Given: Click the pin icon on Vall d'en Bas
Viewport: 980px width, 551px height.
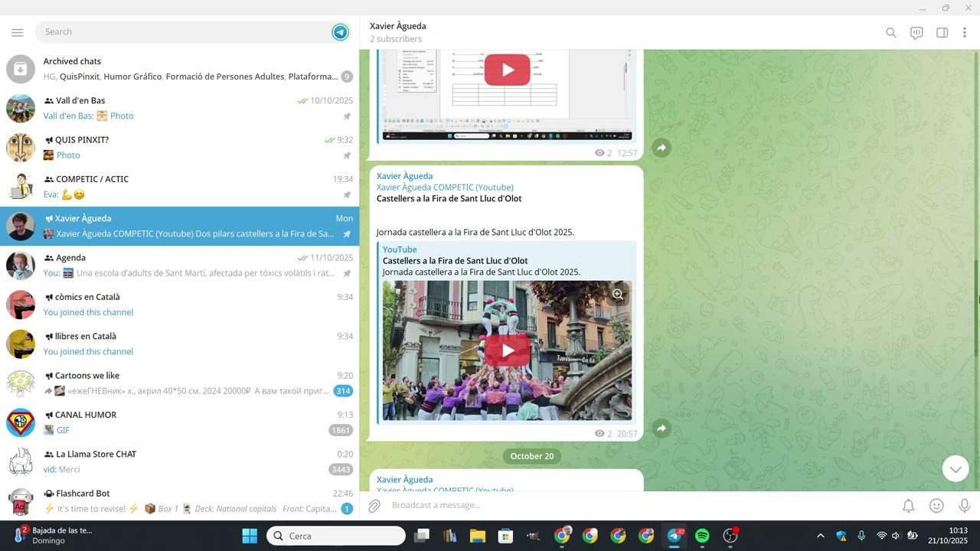Looking at the screenshot, I should coord(347,116).
